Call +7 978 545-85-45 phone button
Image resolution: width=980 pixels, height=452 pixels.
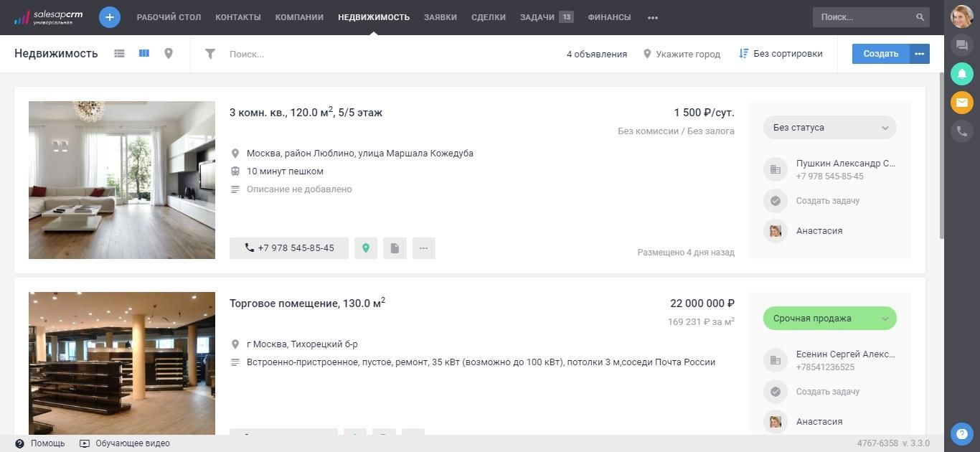289,248
